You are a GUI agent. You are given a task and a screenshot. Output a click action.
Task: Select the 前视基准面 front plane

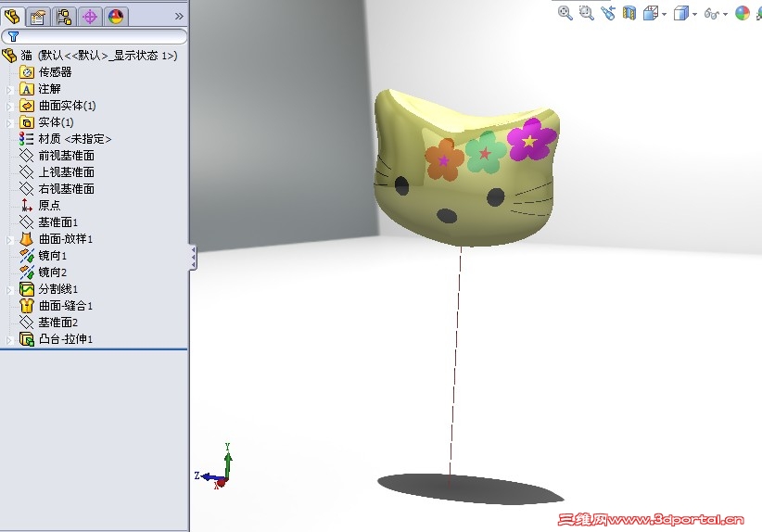coord(57,156)
